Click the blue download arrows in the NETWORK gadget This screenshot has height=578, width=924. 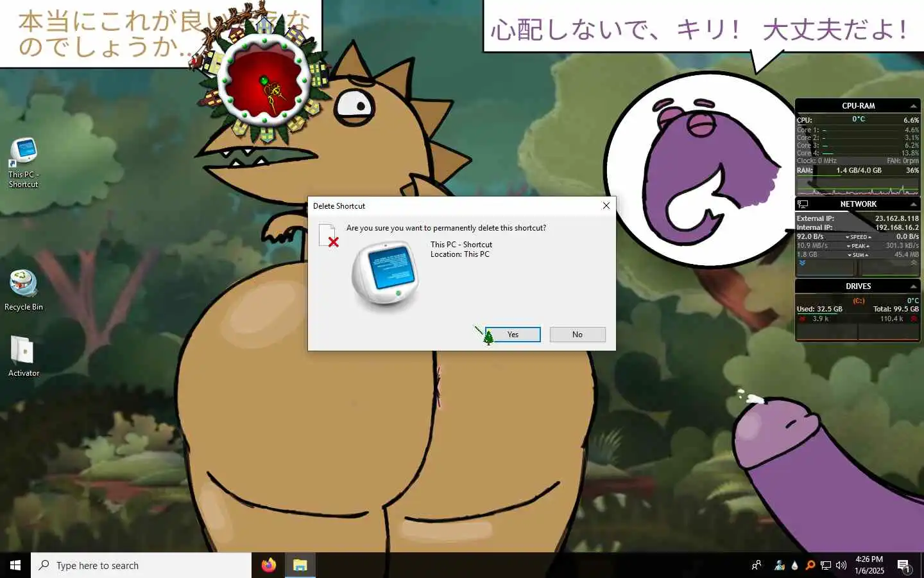(x=802, y=263)
